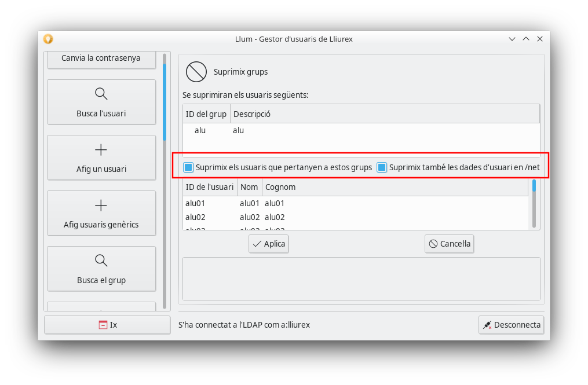The image size is (588, 385).
Task: Toggle 'Suprimix els usuaris que pertanyen' checkbox
Action: [188, 167]
